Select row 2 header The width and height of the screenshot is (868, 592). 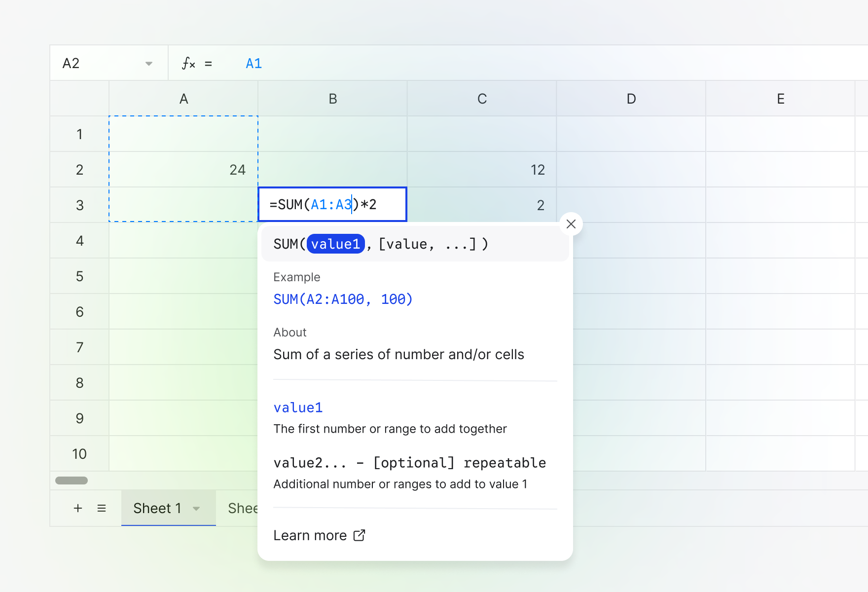[79, 170]
